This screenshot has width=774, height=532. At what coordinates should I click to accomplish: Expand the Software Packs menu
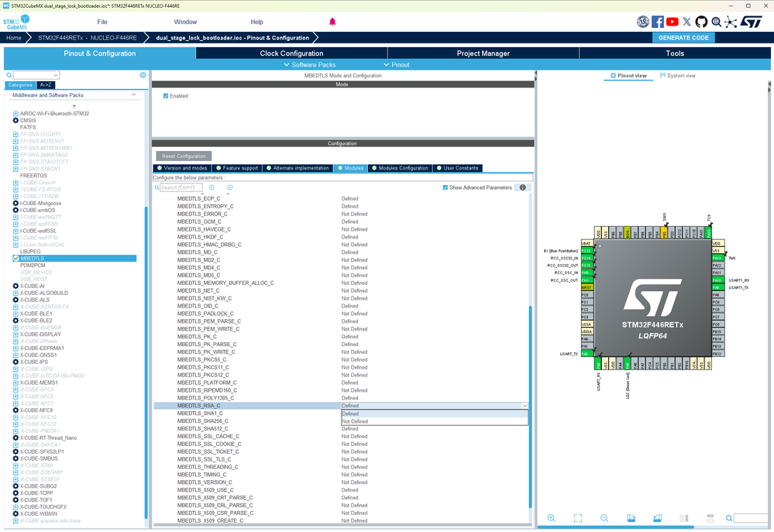pyautogui.click(x=309, y=64)
